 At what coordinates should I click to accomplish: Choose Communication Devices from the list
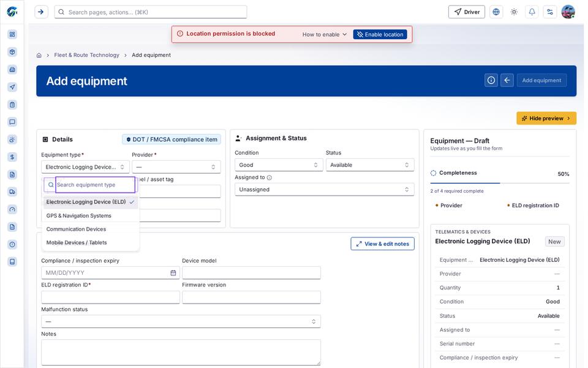click(x=91, y=229)
